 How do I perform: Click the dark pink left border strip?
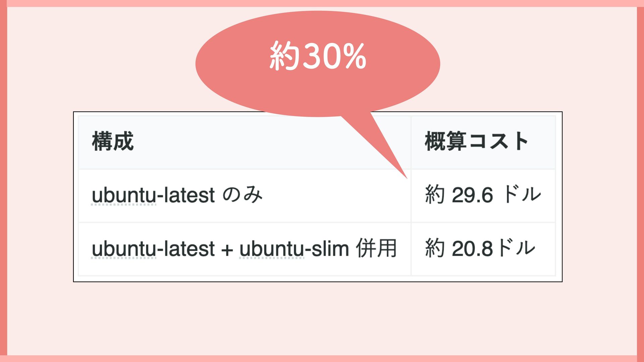(3, 181)
